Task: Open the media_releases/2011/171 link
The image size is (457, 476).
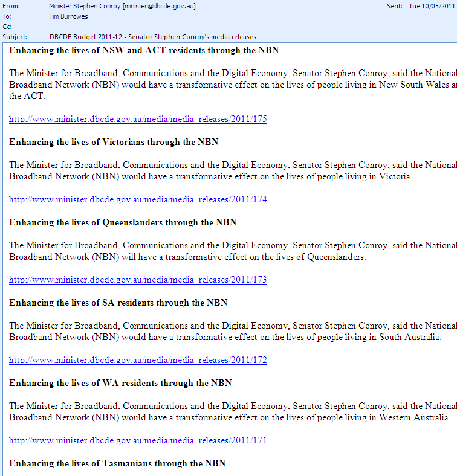Action: 138,440
